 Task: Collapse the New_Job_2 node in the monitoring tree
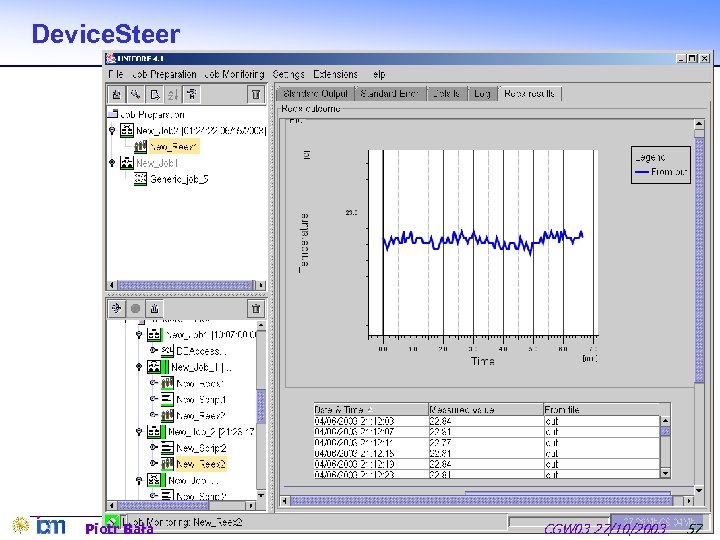click(139, 432)
